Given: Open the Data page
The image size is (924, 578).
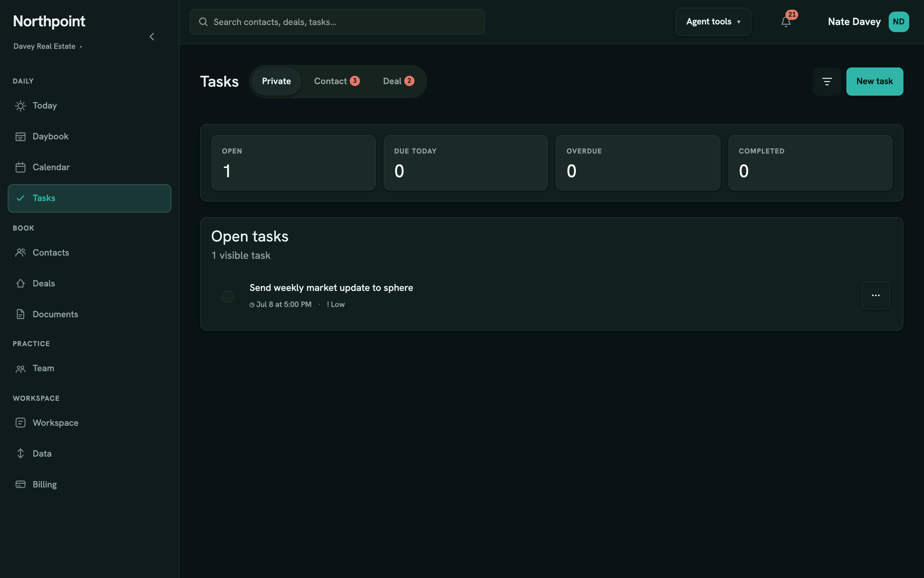Looking at the screenshot, I should [x=89, y=453].
